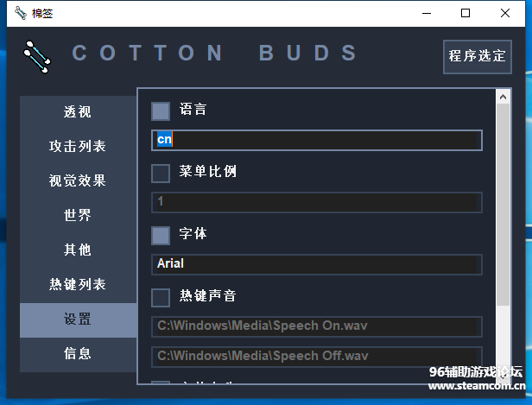This screenshot has height=405, width=532.
Task: Show the 信息 tab
Action: [78, 354]
